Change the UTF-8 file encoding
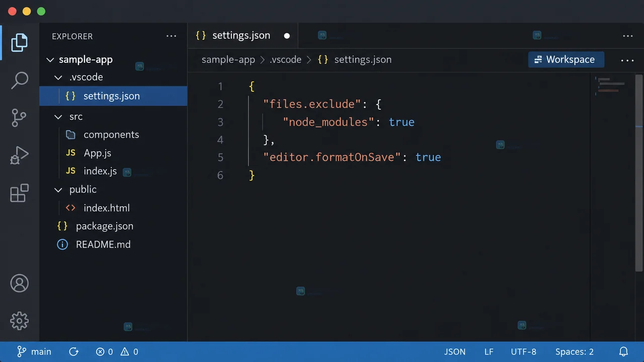 524,352
